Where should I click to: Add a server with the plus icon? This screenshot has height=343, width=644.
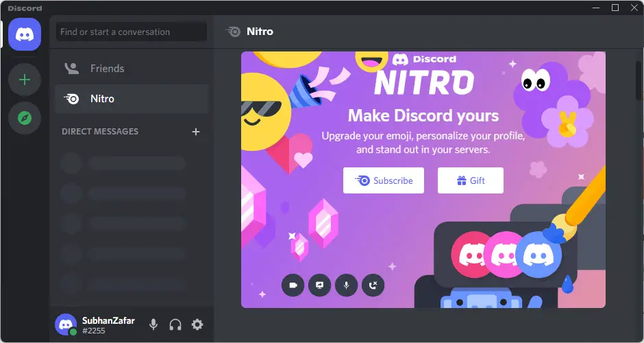[25, 80]
